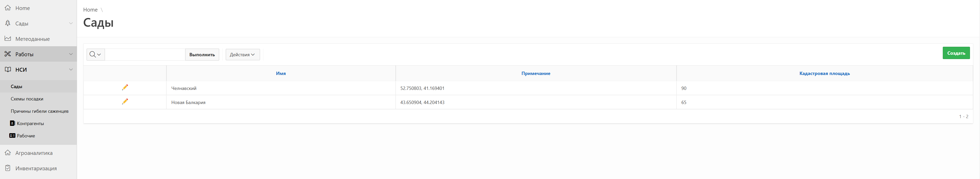Open the Действия actions dropdown
The height and width of the screenshot is (179, 980).
click(x=242, y=54)
